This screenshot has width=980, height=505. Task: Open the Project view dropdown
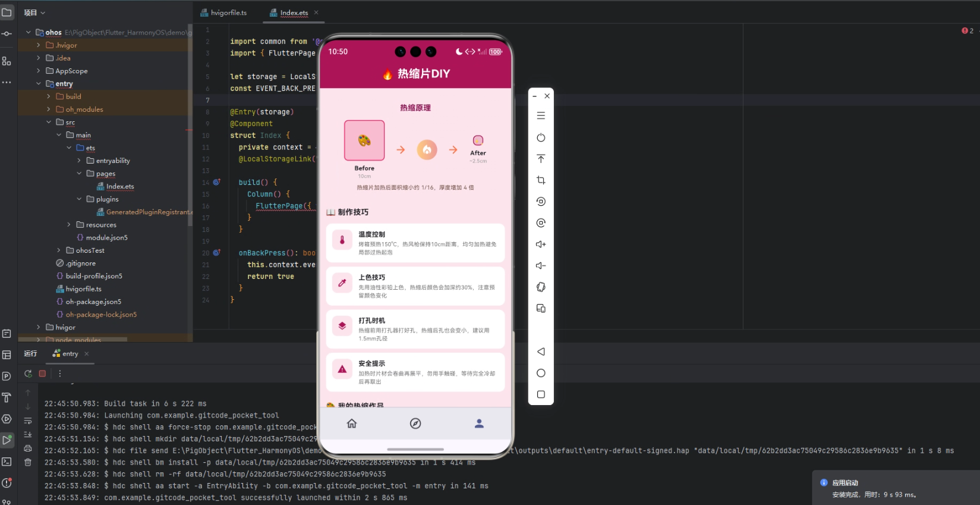click(34, 12)
